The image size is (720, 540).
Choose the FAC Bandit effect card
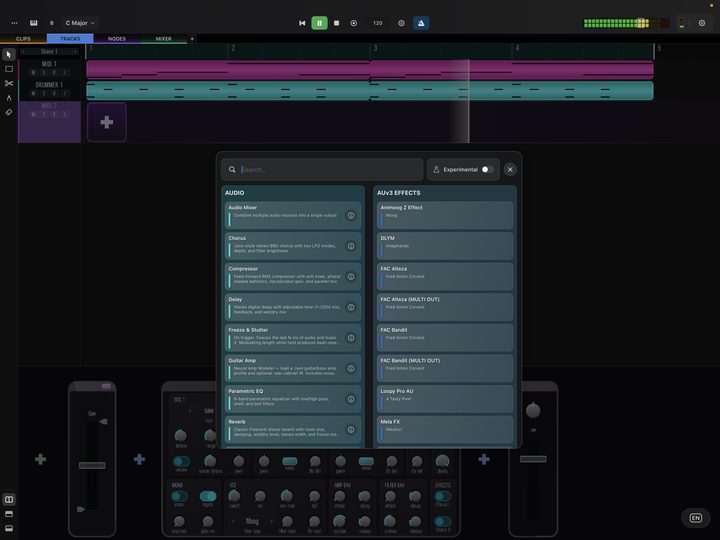point(445,338)
